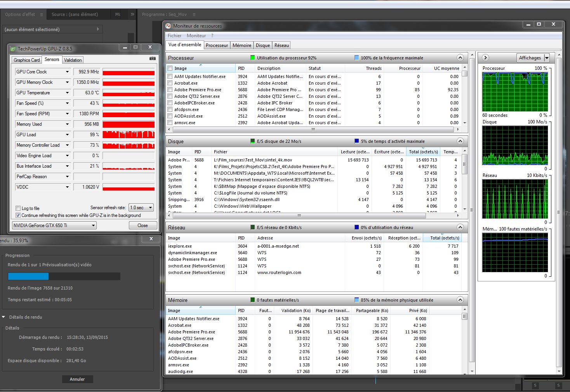This screenshot has height=392, width=570.
Task: Click blue max frequency indicator square
Action: [x=356, y=58]
